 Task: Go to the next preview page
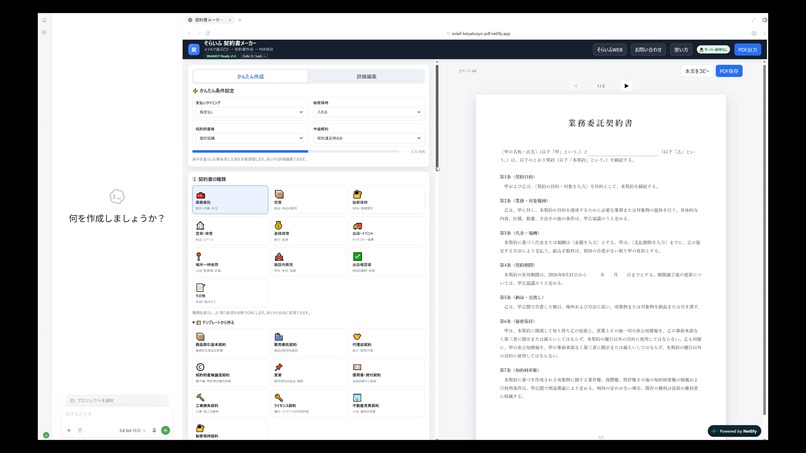[626, 86]
